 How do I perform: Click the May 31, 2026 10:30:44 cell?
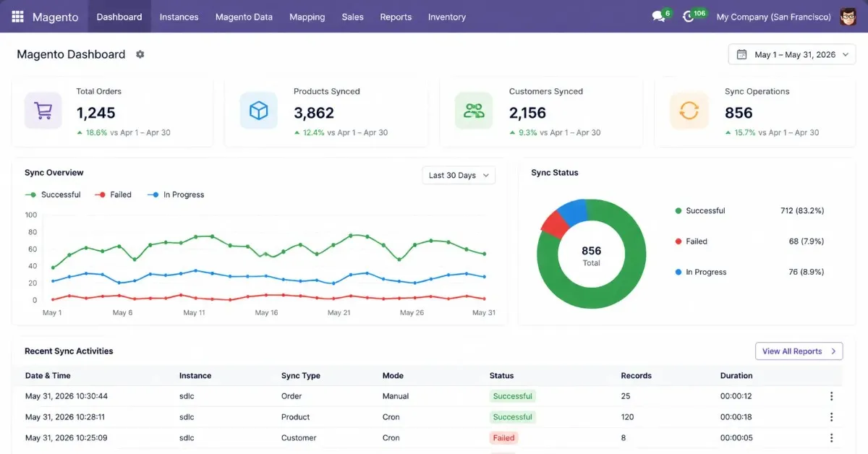point(67,396)
